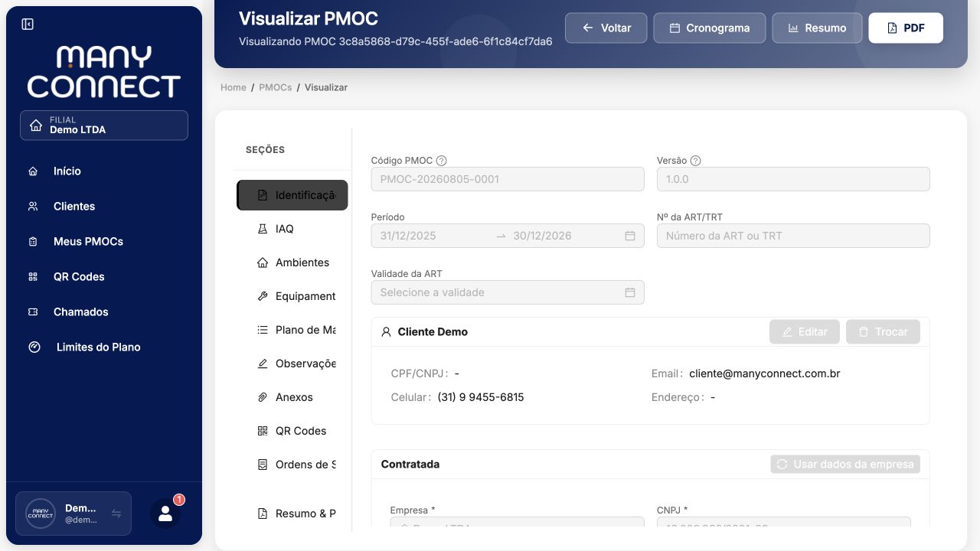
Task: Navigate to Home breadcrumb
Action: pos(234,87)
